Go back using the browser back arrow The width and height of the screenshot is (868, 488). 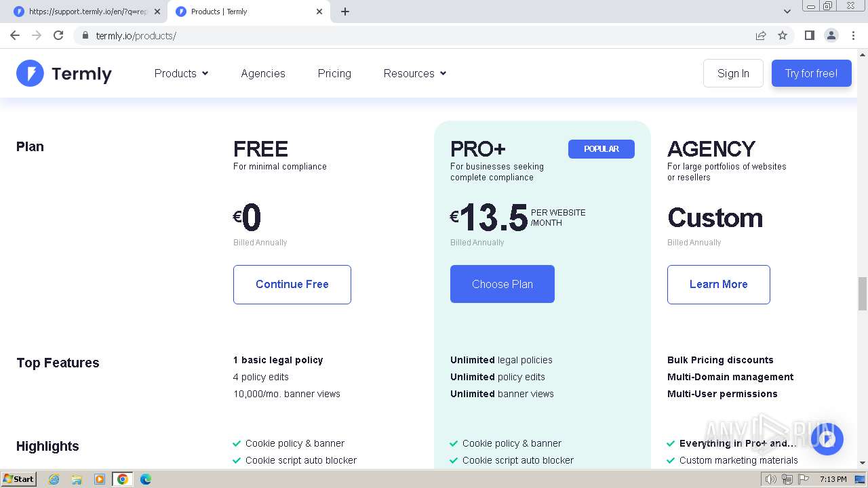(x=15, y=35)
